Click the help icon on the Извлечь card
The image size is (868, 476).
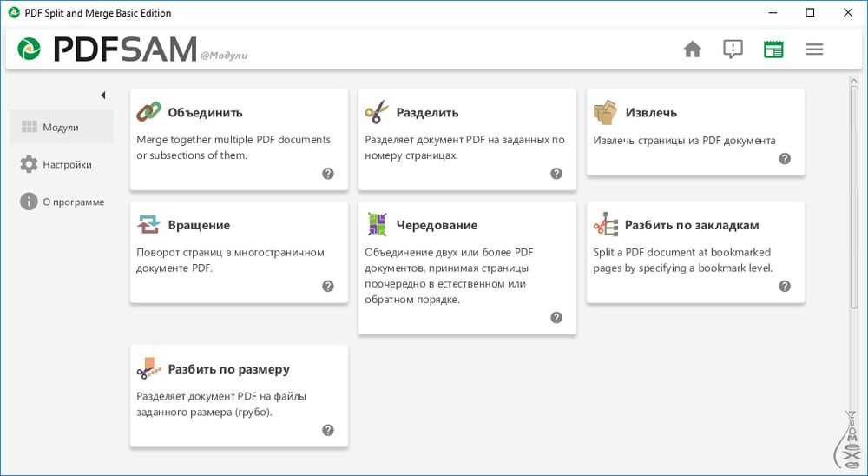pyautogui.click(x=785, y=159)
